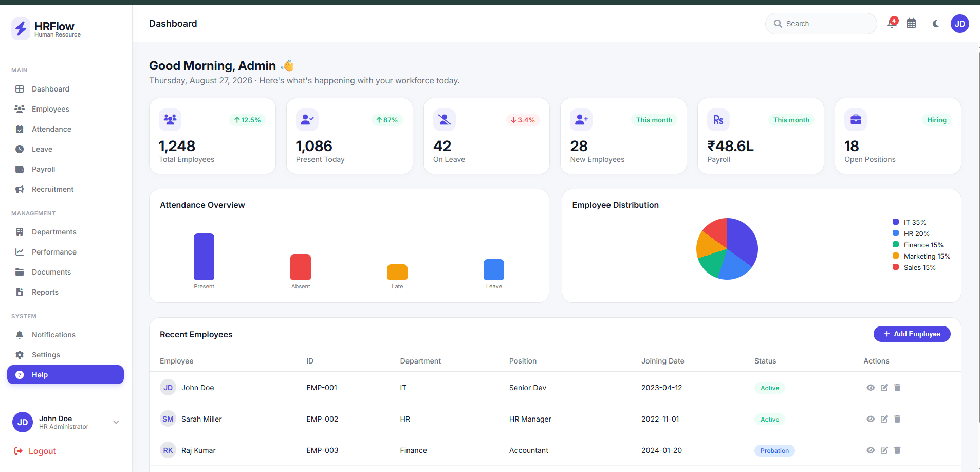
Task: Open Attendance in the sidebar
Action: pos(65,129)
